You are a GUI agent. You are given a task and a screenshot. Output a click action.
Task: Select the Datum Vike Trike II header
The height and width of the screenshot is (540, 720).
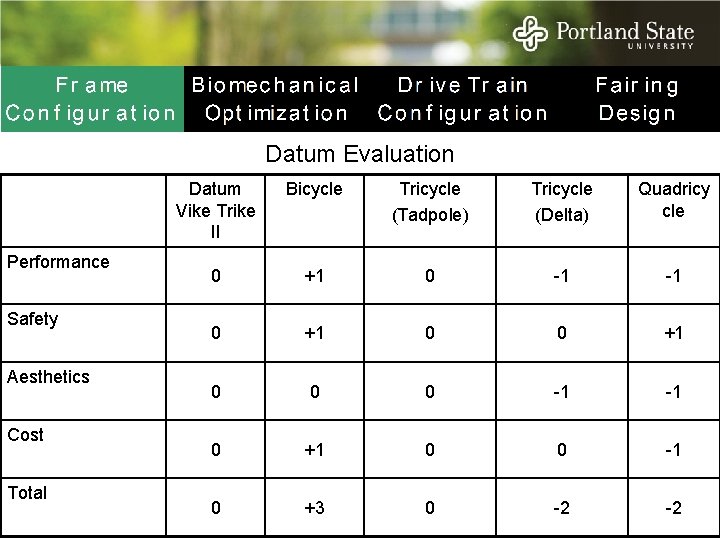[215, 210]
